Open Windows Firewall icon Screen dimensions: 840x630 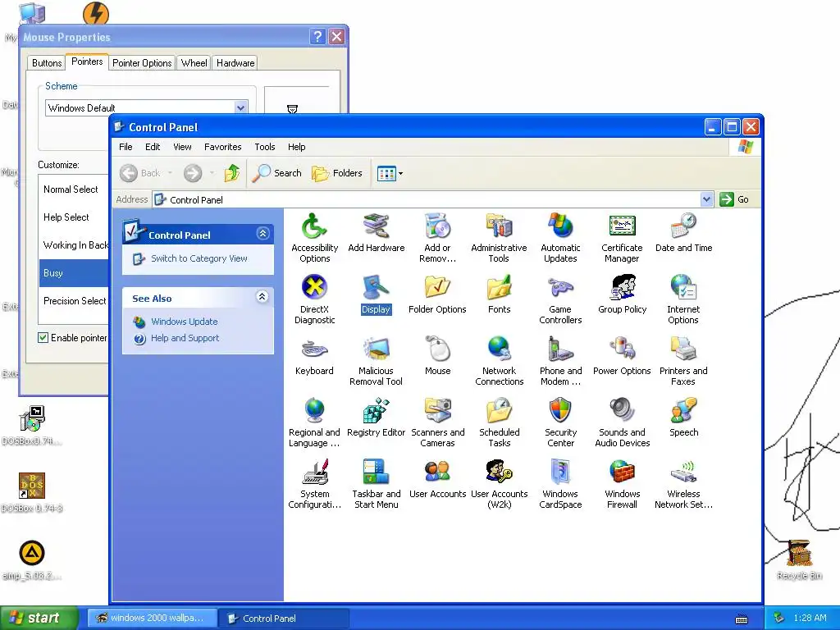622,484
